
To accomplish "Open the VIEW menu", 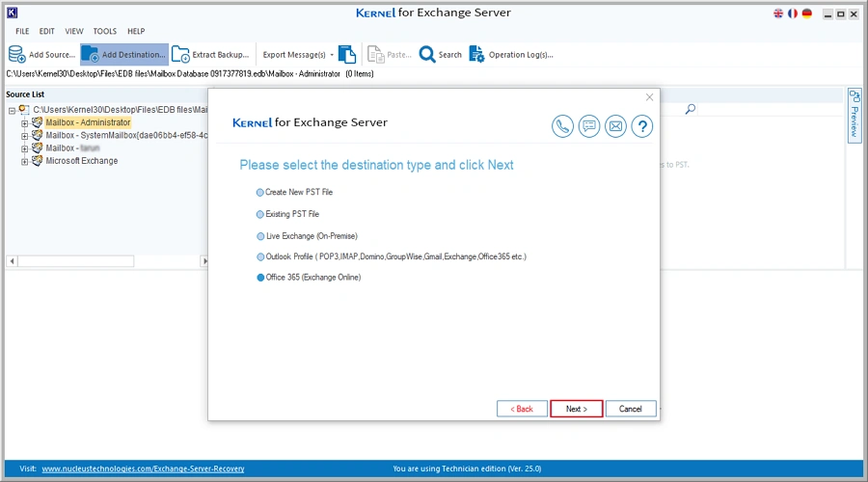I will pos(74,31).
